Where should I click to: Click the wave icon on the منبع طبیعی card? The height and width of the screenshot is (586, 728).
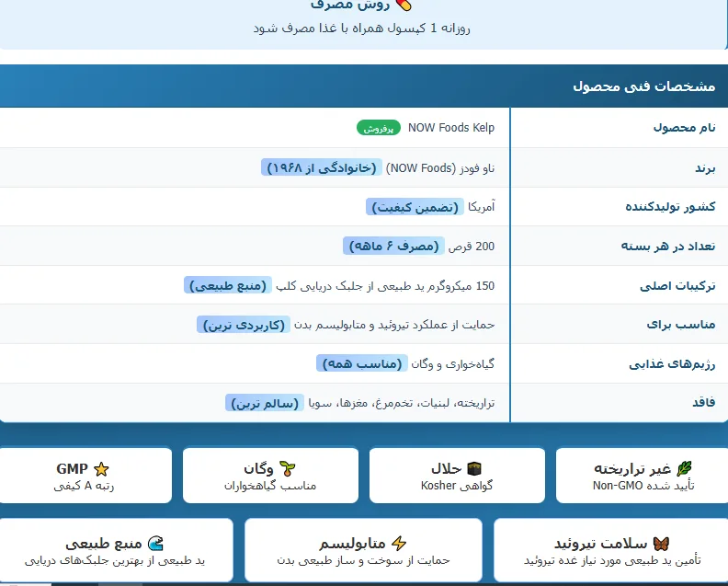tap(155, 543)
